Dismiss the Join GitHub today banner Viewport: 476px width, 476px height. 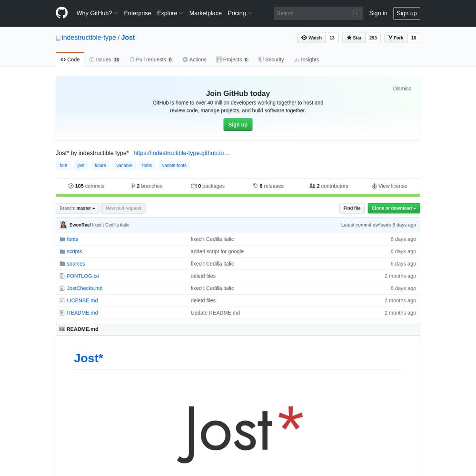coord(402,89)
